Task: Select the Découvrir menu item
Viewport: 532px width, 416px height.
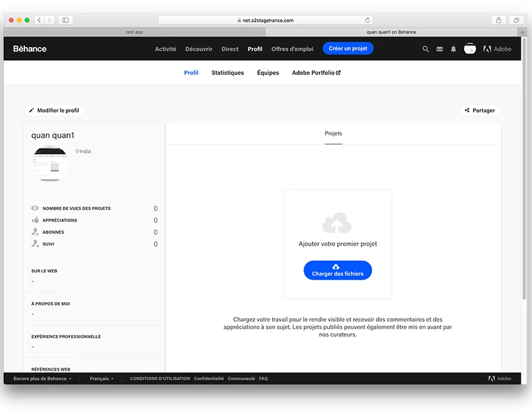Action: 199,49
